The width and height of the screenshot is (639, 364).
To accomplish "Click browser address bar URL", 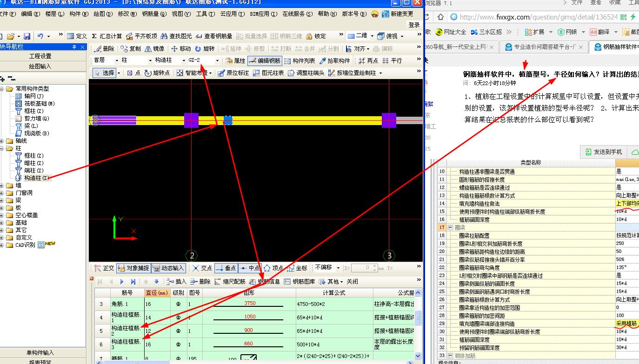I will click(539, 17).
